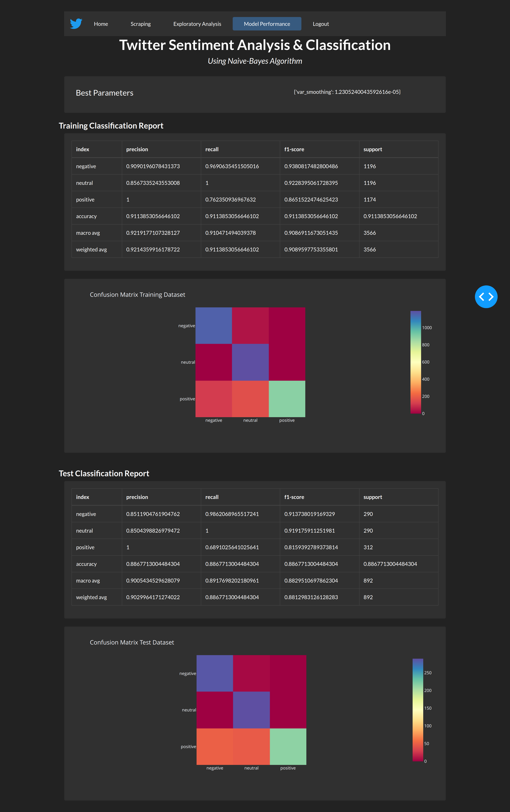
Task: Click the Logout link
Action: (321, 24)
